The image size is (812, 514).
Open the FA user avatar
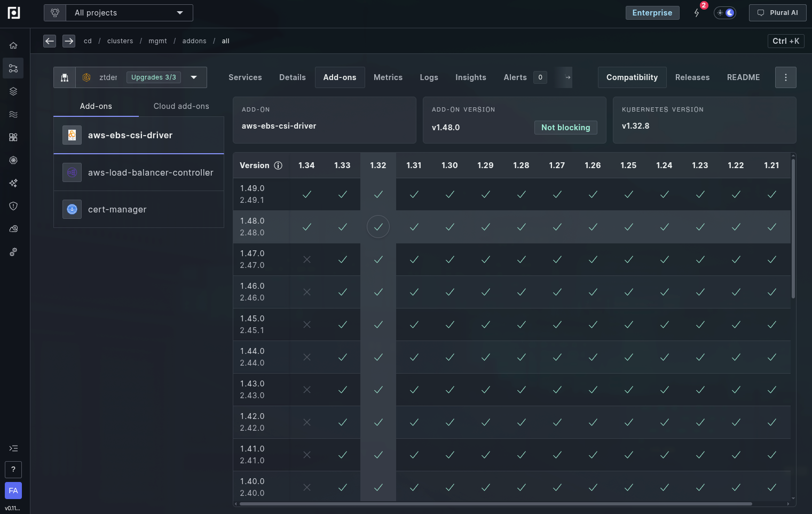pos(13,491)
